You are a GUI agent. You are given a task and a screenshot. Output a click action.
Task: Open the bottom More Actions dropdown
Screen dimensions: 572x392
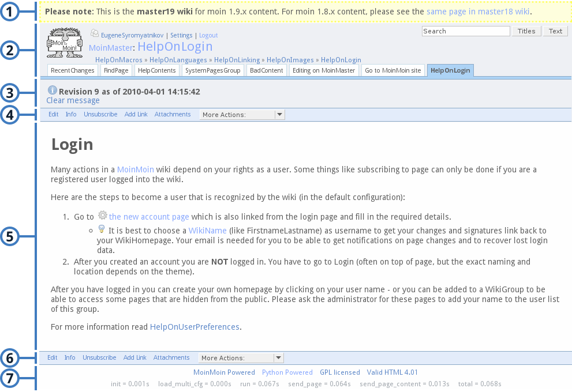pos(240,357)
